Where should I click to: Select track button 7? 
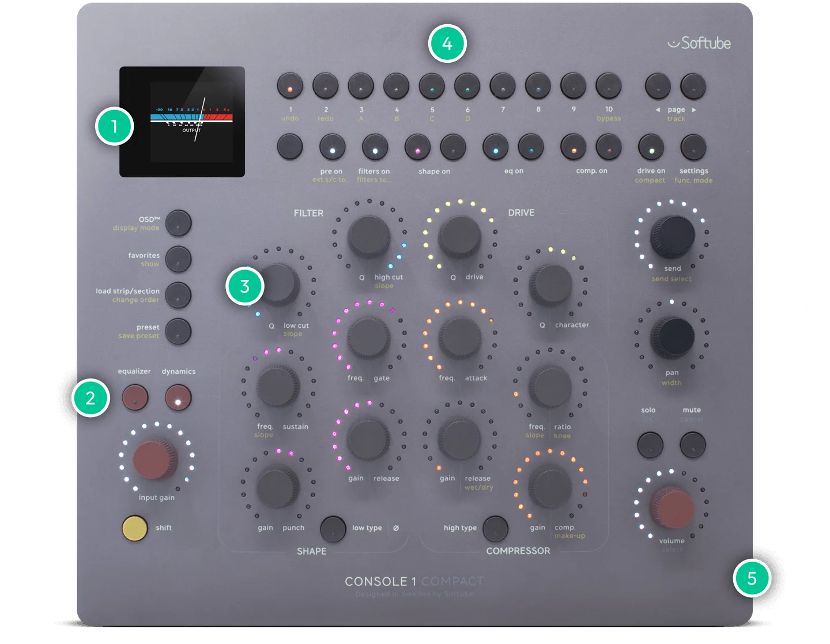click(503, 86)
